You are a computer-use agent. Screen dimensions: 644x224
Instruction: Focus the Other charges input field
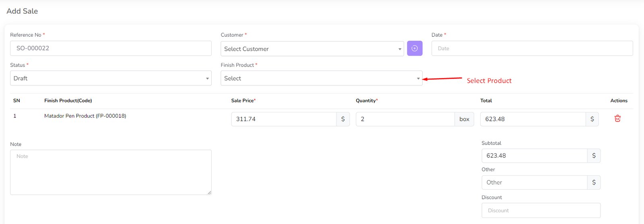[534, 183]
